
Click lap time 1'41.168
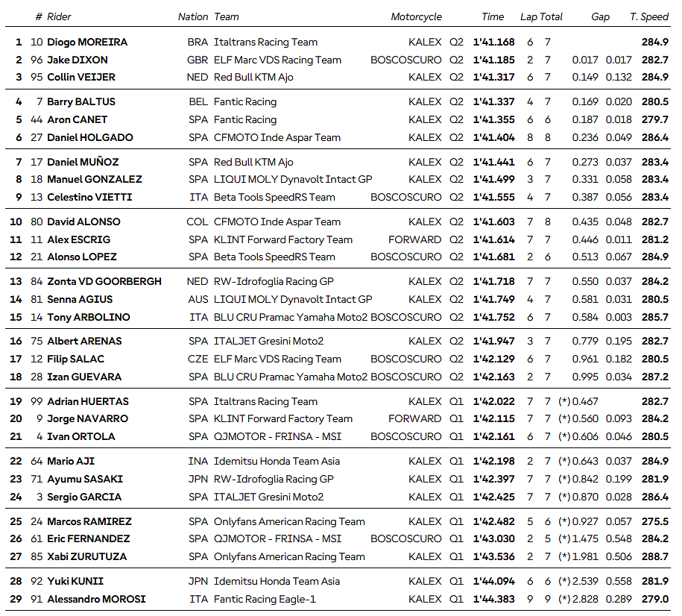click(493, 43)
